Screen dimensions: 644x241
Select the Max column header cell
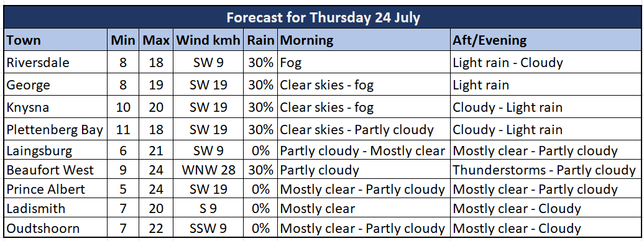pyautogui.click(x=156, y=40)
